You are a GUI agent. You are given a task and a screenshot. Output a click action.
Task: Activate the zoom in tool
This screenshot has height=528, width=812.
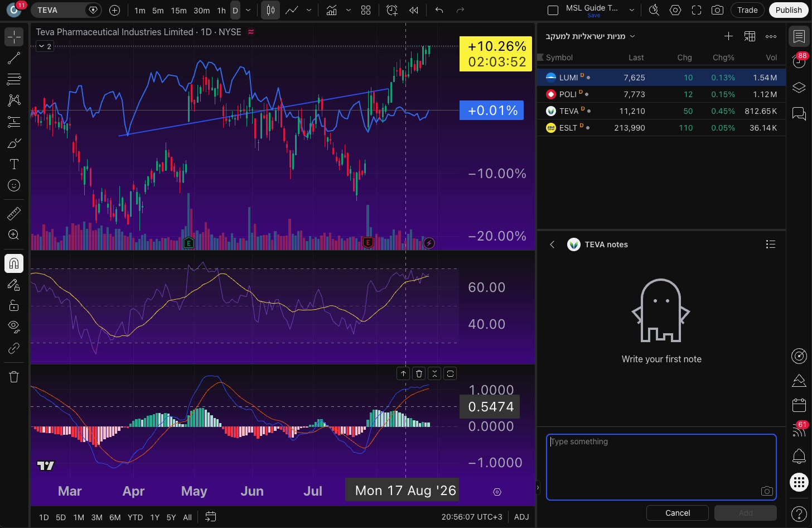point(14,235)
